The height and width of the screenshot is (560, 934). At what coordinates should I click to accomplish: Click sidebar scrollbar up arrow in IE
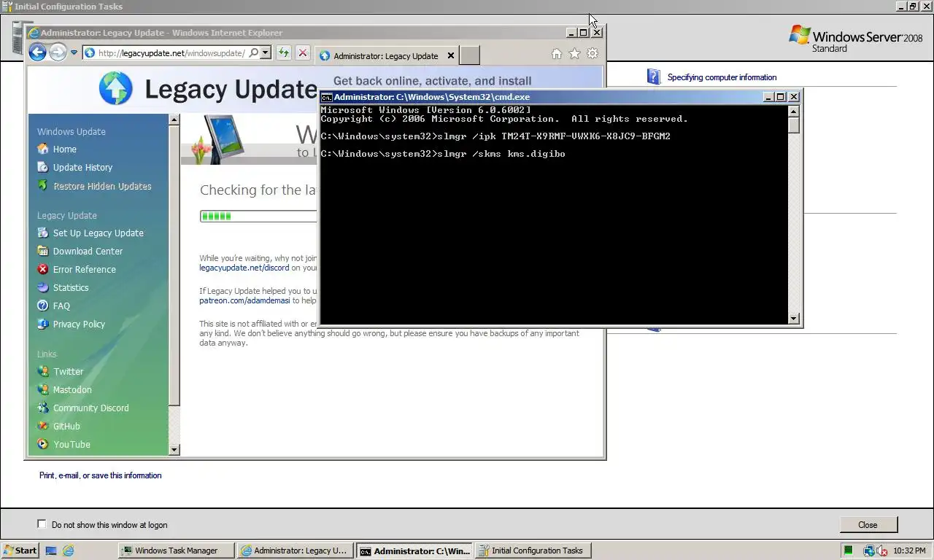tap(174, 120)
